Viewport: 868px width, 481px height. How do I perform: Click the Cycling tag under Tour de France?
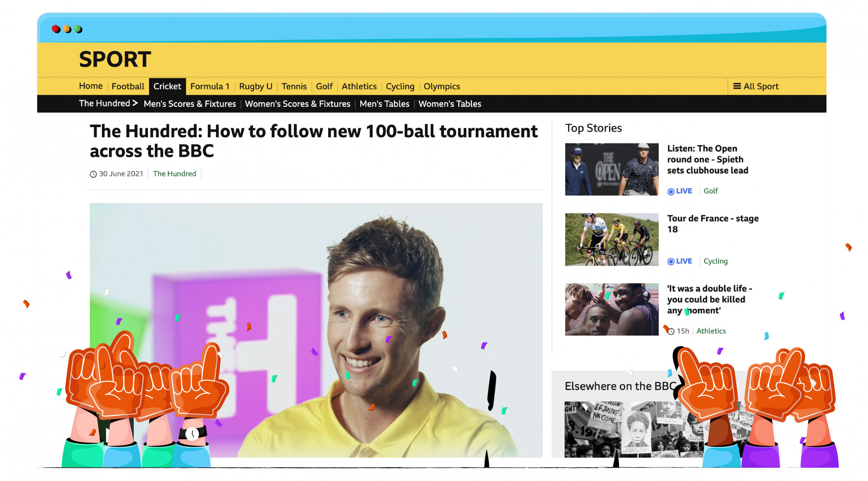715,261
